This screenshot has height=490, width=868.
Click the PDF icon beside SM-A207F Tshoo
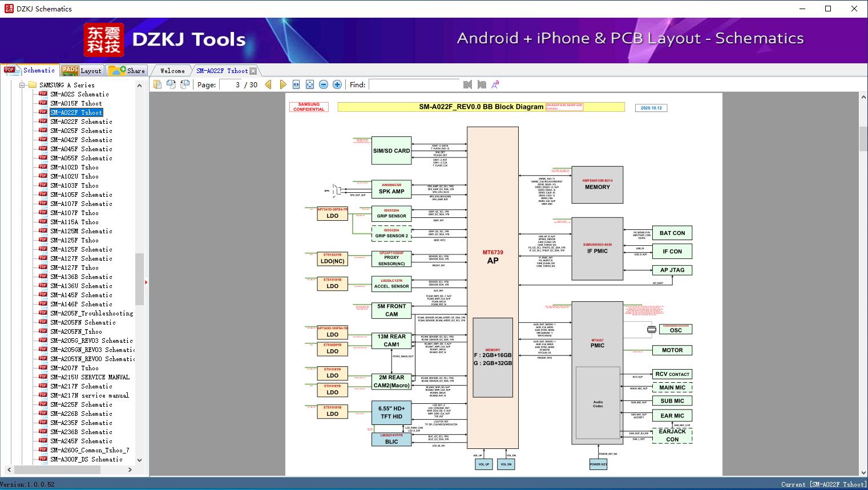tap(43, 368)
